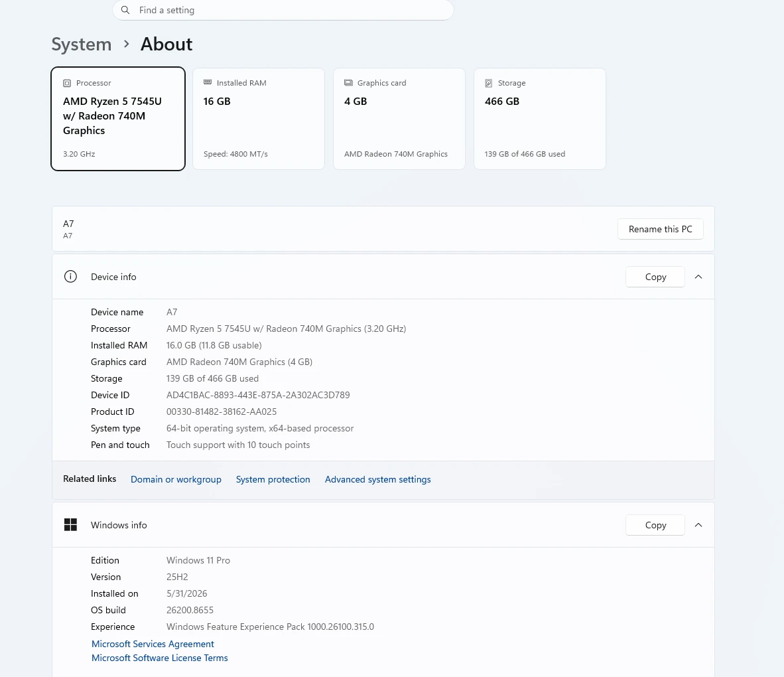Click OS build value 26200.8655
The width and height of the screenshot is (784, 677).
click(190, 610)
